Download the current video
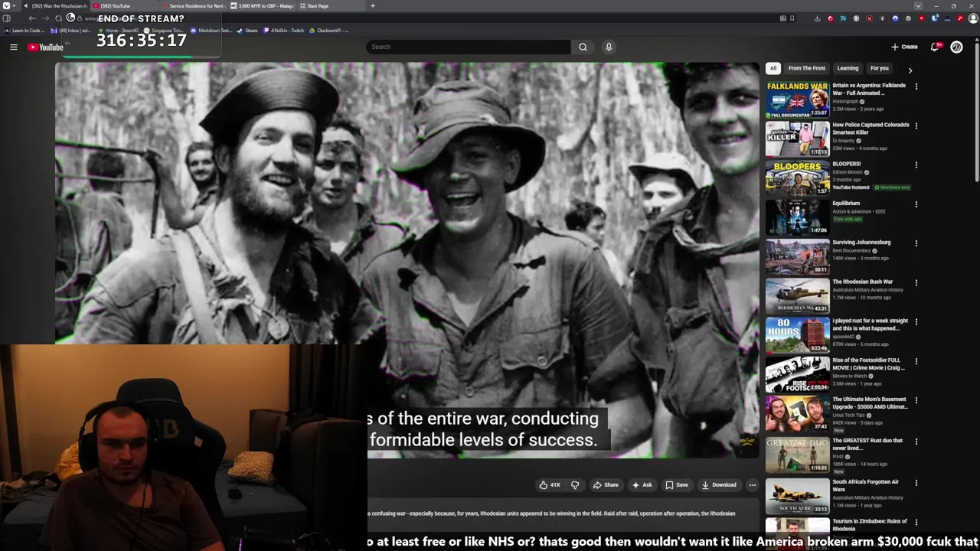980x551 pixels. tap(719, 484)
